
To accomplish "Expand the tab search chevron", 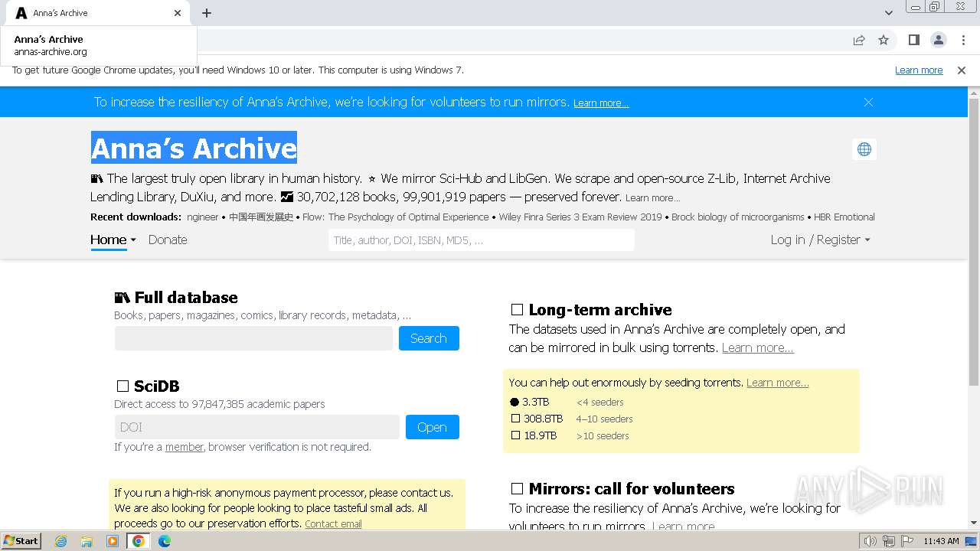I will pyautogui.click(x=888, y=13).
